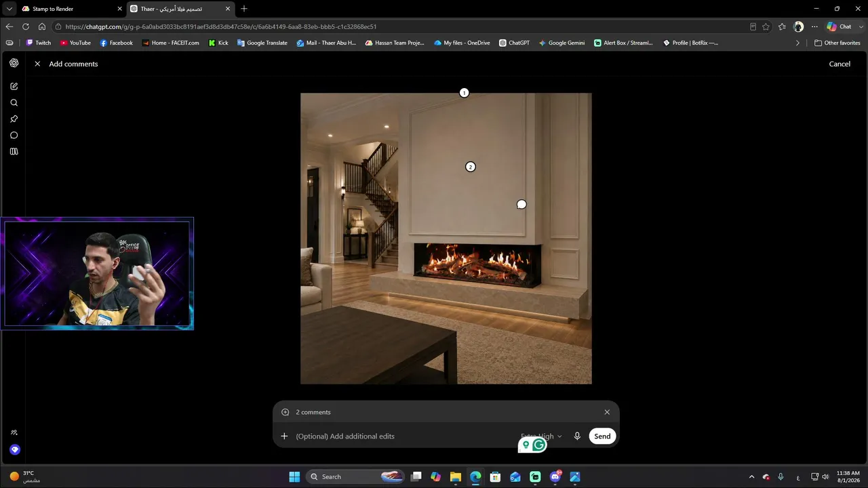Expand more bookmarks chevron
Screen dimensions: 868x488
(797, 43)
